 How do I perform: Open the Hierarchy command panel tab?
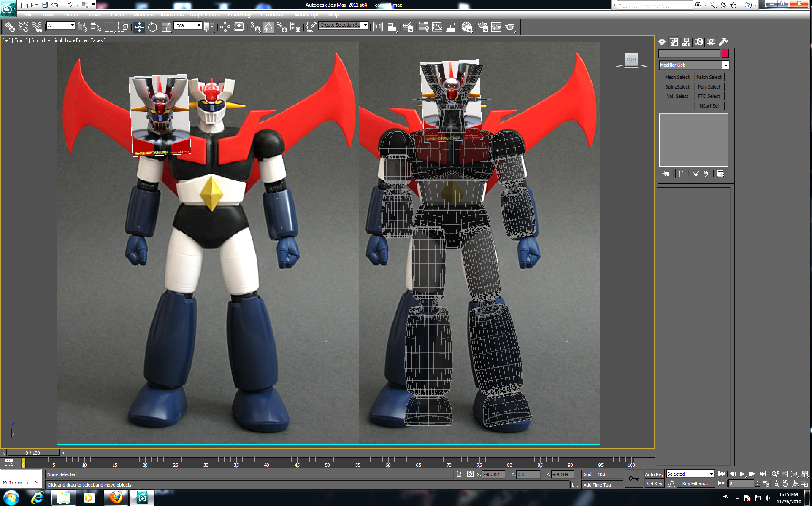pyautogui.click(x=687, y=42)
